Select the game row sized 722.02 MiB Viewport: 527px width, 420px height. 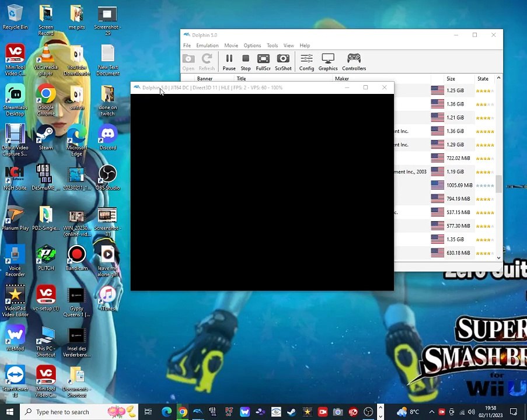pyautogui.click(x=445, y=158)
